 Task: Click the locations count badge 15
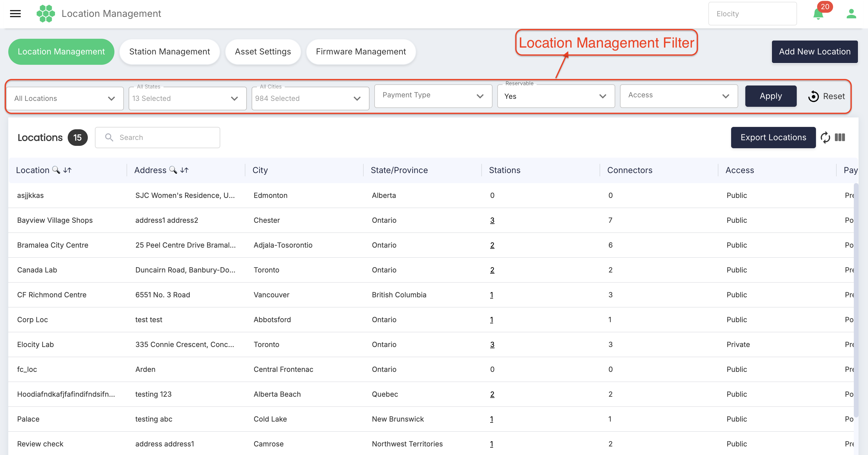click(77, 138)
